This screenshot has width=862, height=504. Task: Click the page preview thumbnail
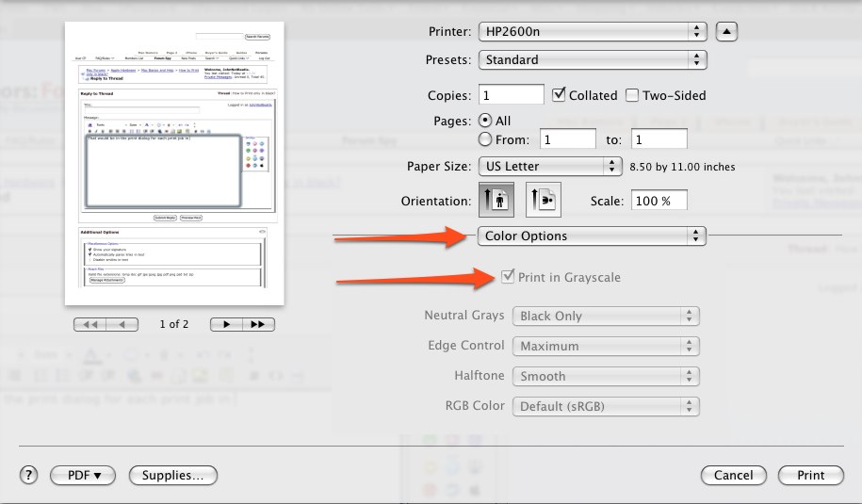[174, 163]
